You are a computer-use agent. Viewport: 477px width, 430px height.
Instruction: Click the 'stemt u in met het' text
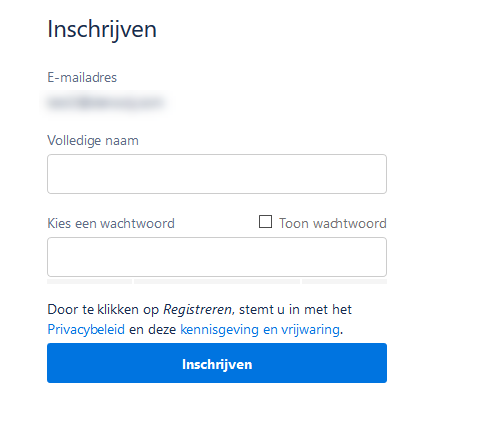click(295, 309)
